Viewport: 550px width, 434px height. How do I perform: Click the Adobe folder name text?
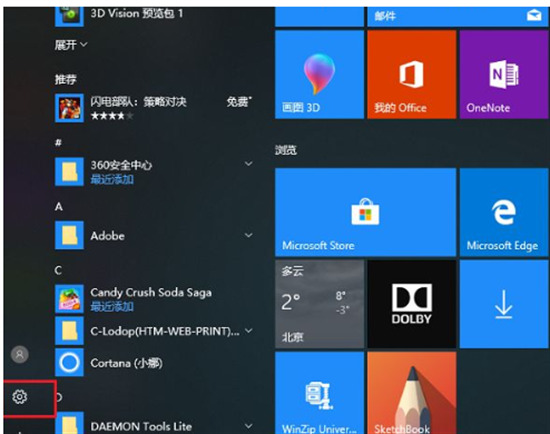[107, 235]
